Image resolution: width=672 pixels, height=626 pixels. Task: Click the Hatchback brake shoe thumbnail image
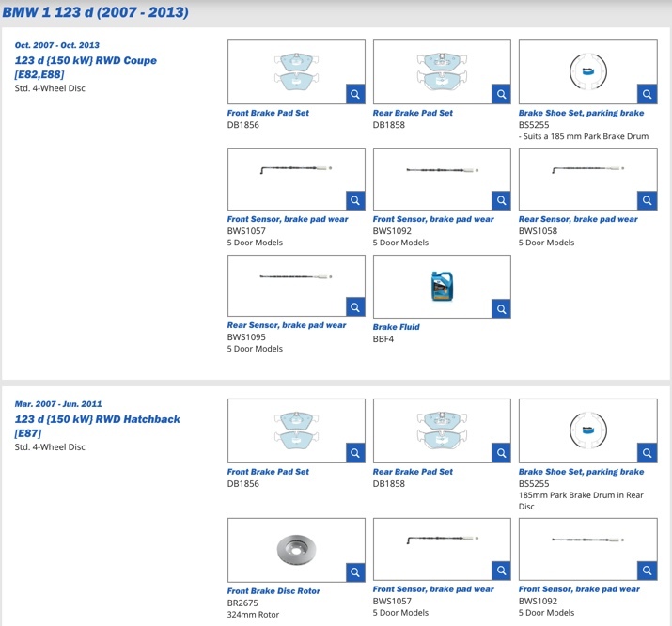pos(588,430)
